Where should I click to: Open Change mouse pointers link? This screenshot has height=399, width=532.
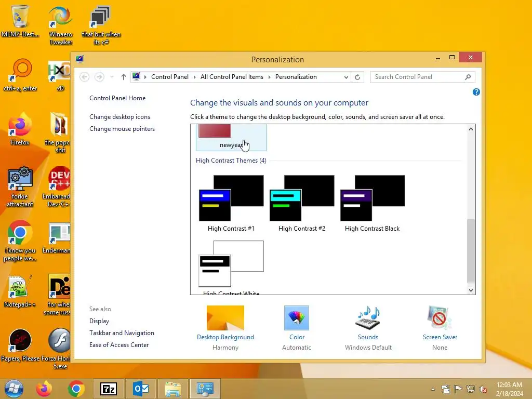(122, 129)
